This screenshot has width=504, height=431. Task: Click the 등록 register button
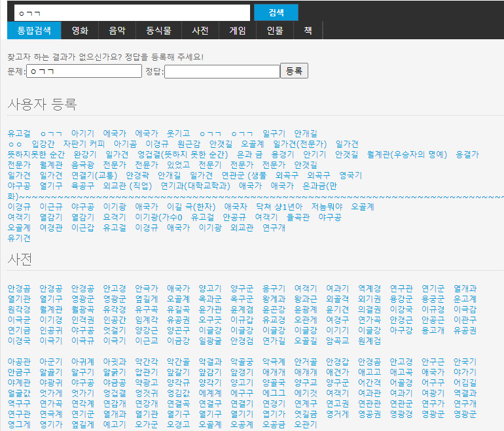pyautogui.click(x=294, y=71)
